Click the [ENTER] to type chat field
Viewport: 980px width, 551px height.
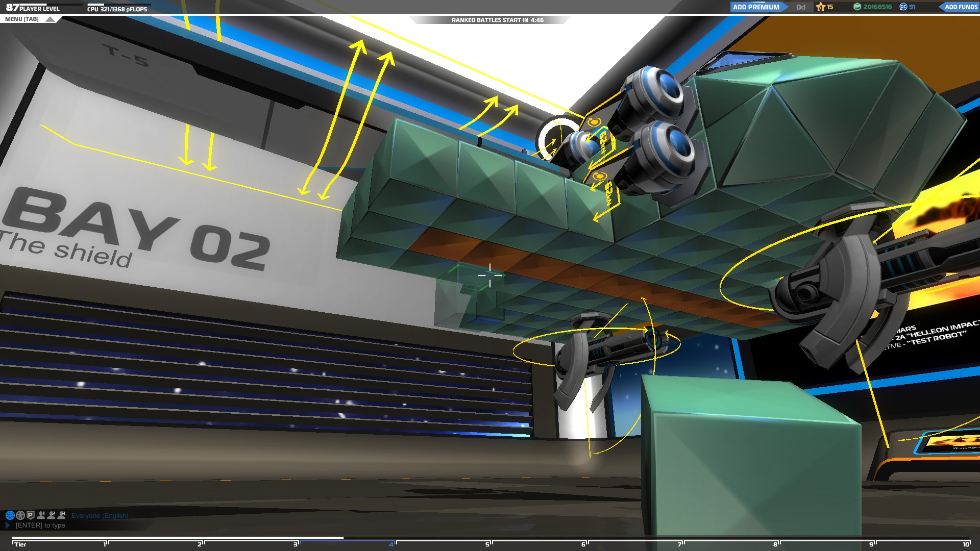[40, 525]
